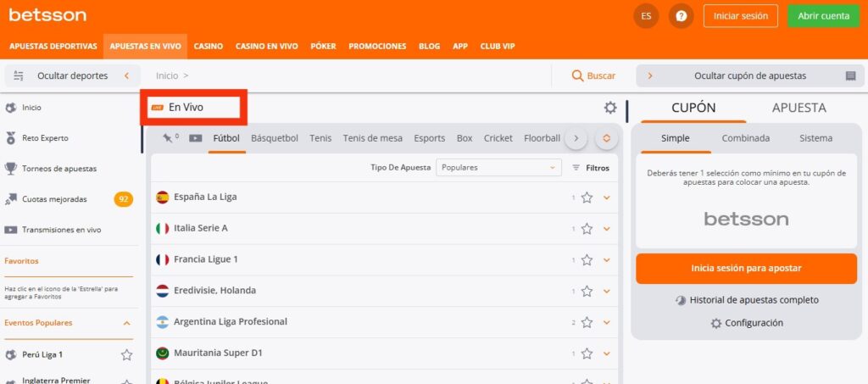Click the Buscar search icon
The height and width of the screenshot is (384, 868).
[x=577, y=75]
